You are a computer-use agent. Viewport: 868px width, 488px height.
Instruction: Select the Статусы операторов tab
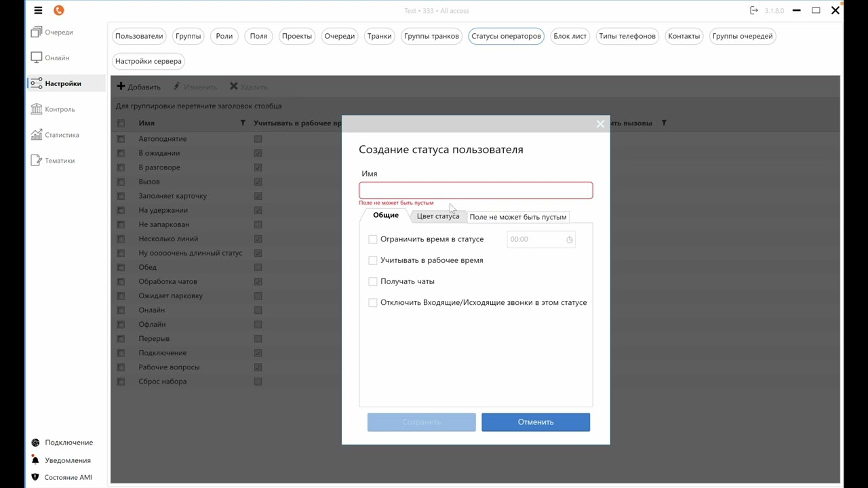506,36
